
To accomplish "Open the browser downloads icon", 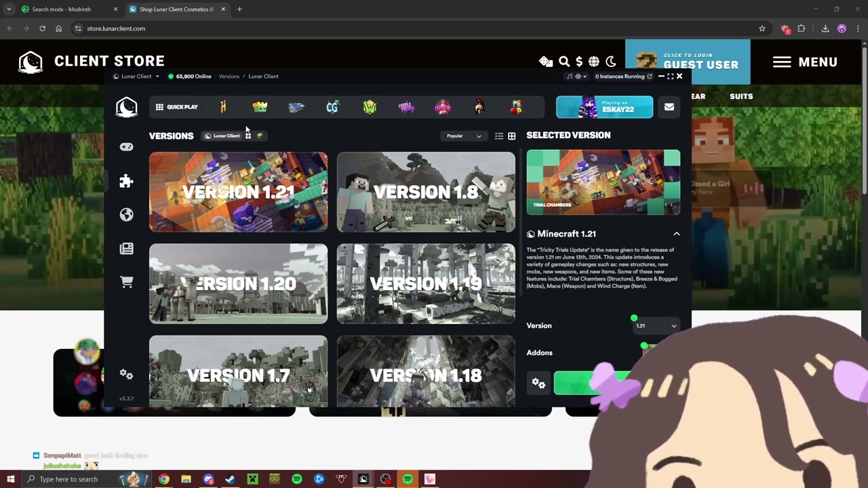I will pyautogui.click(x=825, y=28).
